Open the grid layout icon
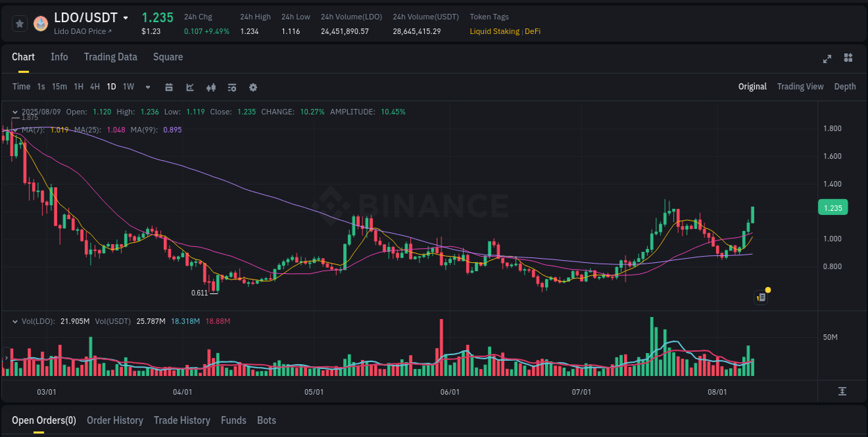This screenshot has height=437, width=868. tap(847, 59)
